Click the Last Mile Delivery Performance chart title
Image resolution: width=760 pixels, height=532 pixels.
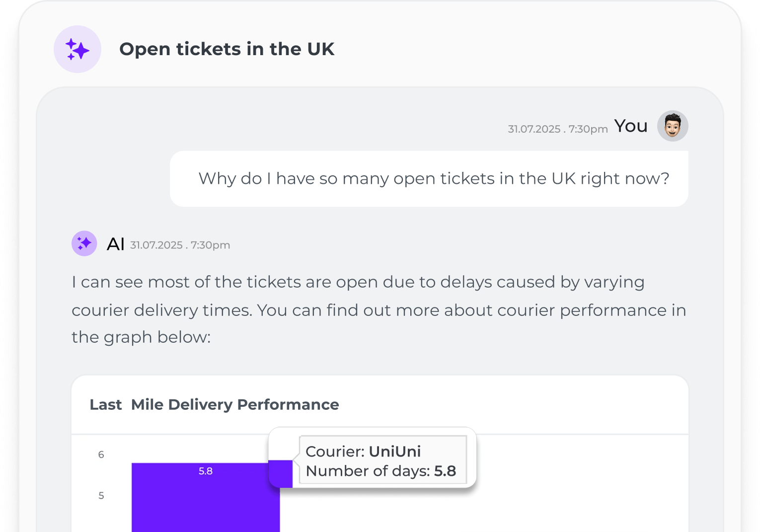point(215,404)
